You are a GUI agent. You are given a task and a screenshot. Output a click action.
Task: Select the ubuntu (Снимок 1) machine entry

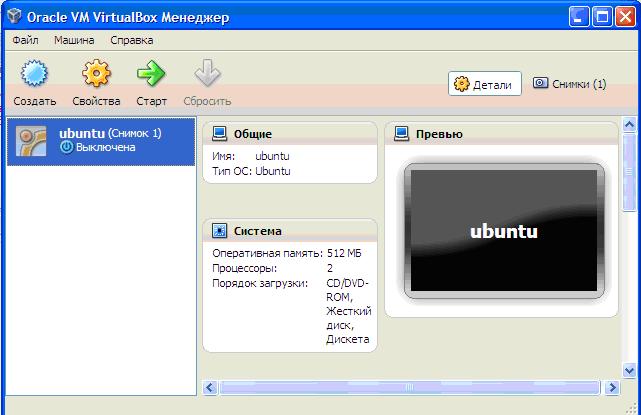click(101, 141)
